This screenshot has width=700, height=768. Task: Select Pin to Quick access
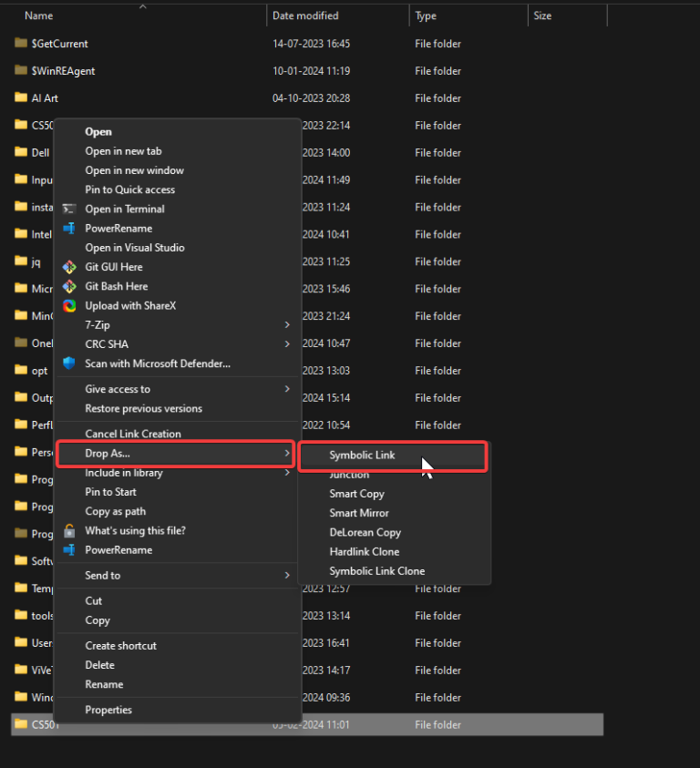click(130, 189)
